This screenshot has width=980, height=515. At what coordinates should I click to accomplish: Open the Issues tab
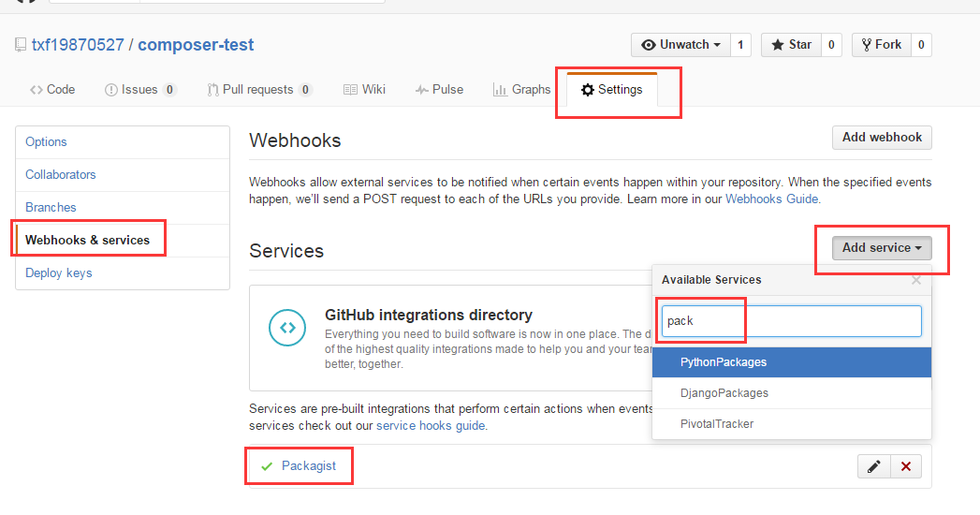140,89
